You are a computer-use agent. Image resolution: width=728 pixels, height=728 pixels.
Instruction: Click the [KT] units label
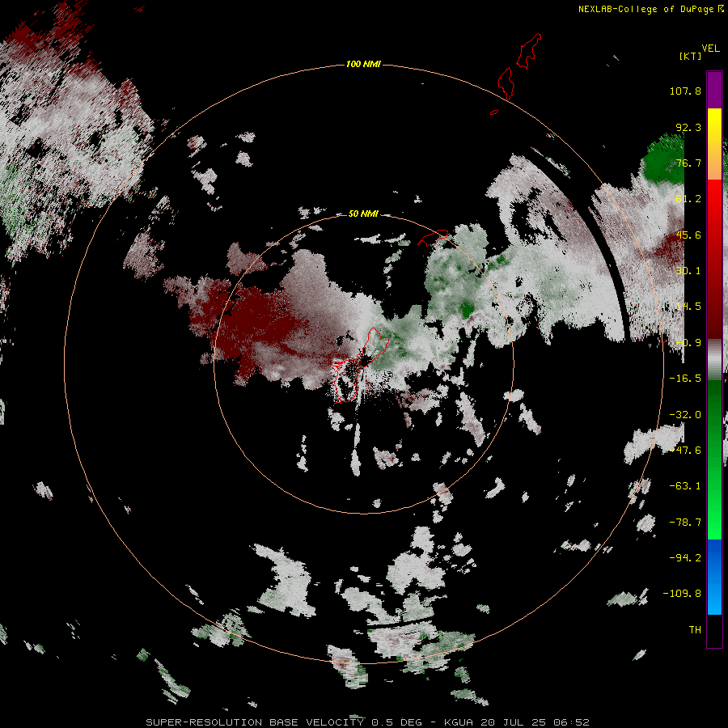(x=691, y=57)
